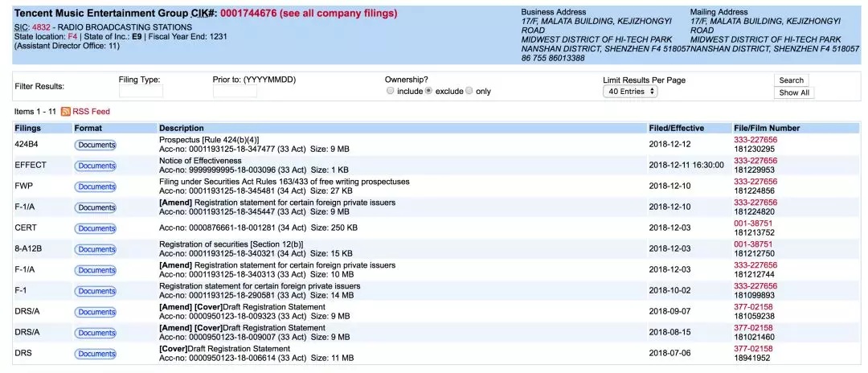Open file number 333-227656 in FWP row
Image resolution: width=868 pixels, height=373 pixels.
click(755, 182)
